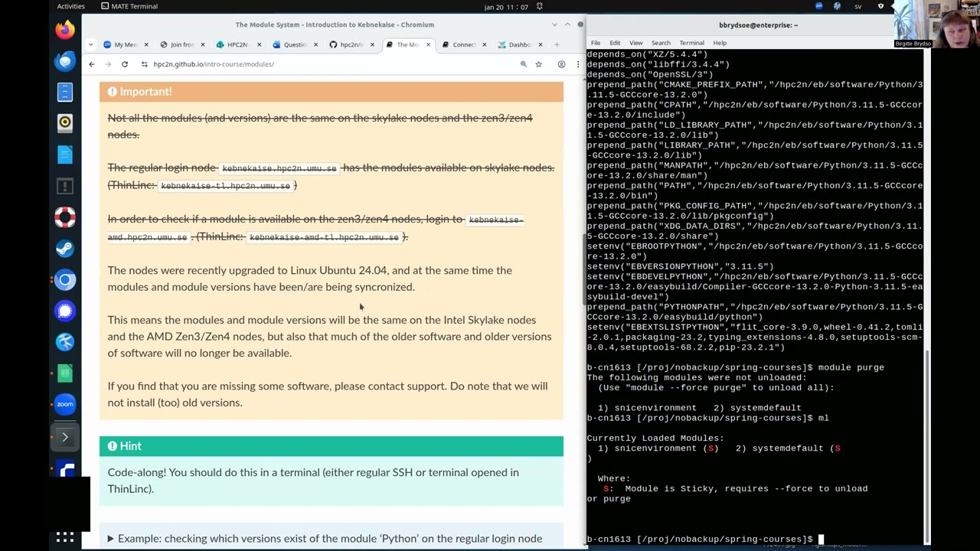Screen dimensions: 980x551
Task: Open tab search dropdown in Chromium
Action: (x=90, y=44)
